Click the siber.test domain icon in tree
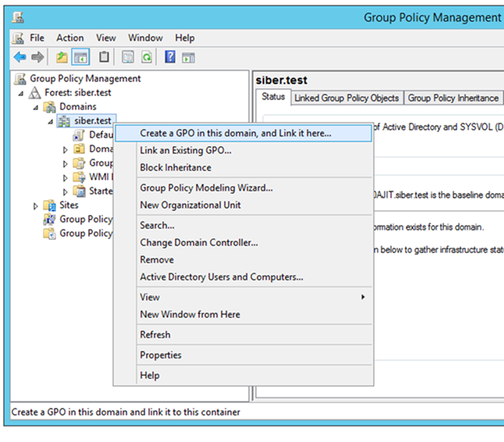This screenshot has width=504, height=442. pyautogui.click(x=64, y=121)
